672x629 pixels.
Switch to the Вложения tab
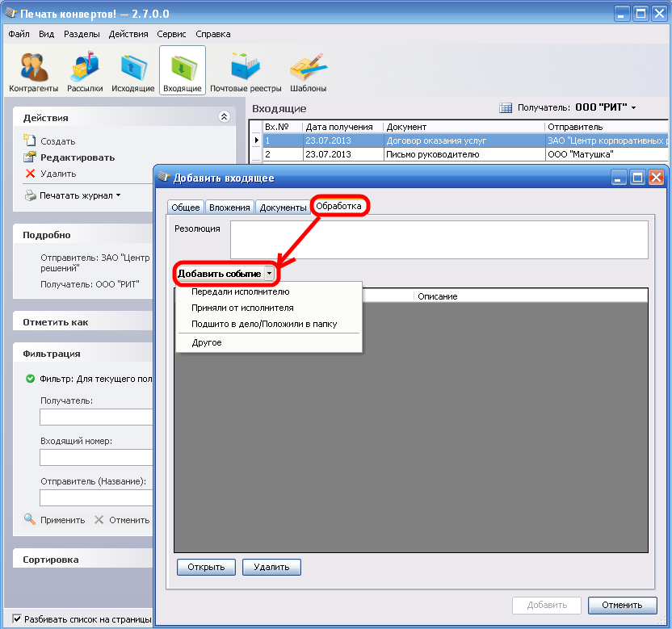pos(229,208)
